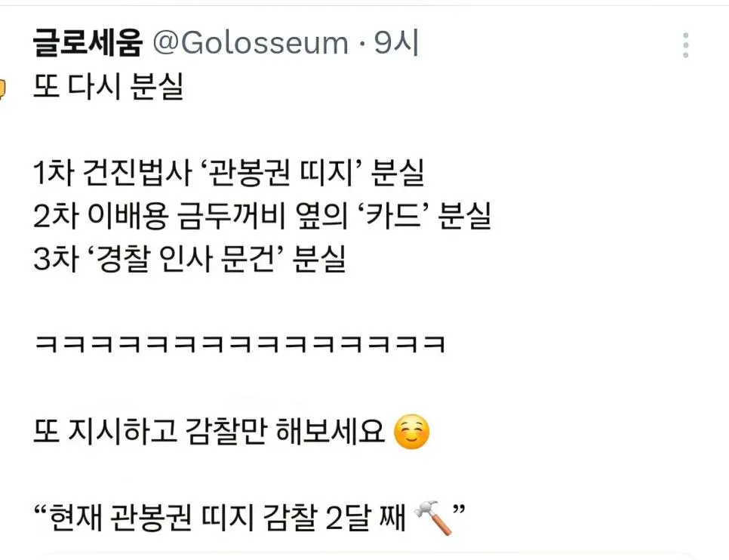Click the word 금두꺼비
This screenshot has height=560, width=729.
[x=231, y=216]
